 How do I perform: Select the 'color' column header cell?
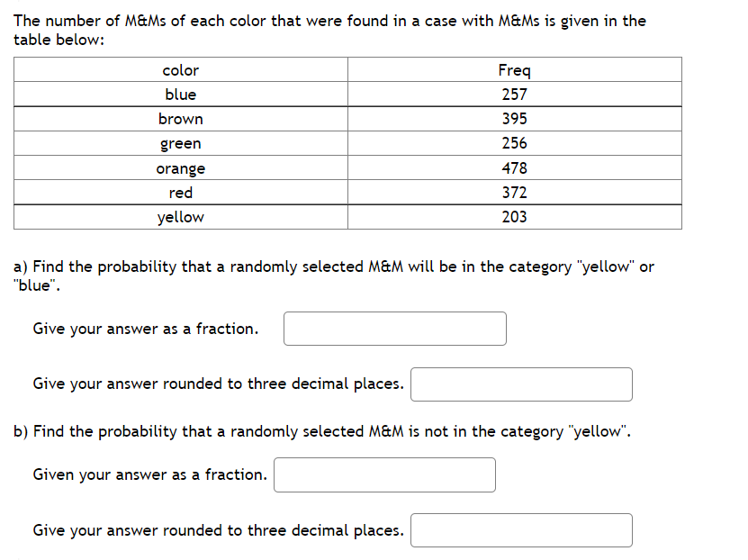tap(180, 69)
